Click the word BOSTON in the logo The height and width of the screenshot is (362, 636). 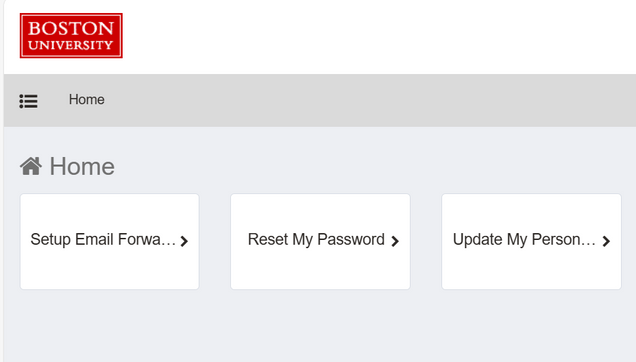point(71,28)
